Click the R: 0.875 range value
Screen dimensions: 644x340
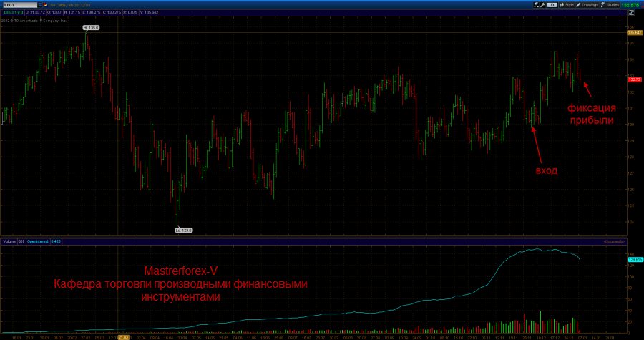(130, 12)
